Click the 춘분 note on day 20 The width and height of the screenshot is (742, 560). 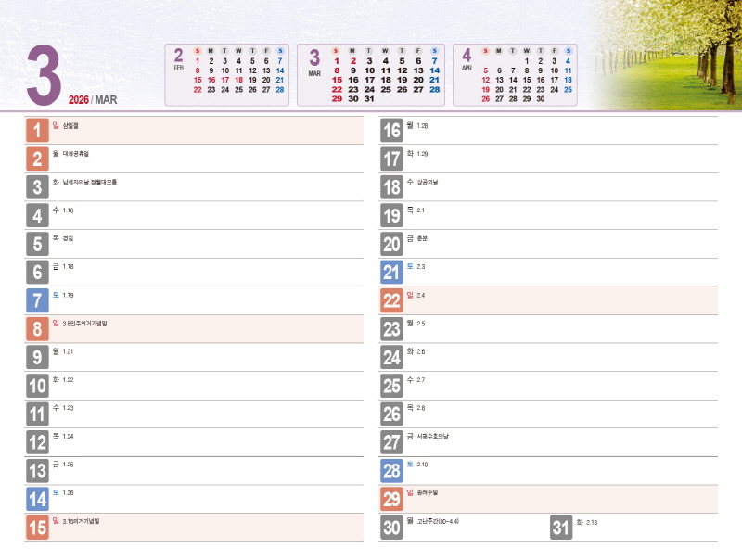422,238
